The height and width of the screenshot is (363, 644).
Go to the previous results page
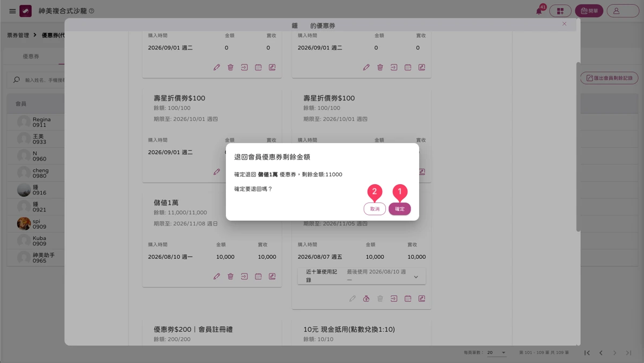coord(601,353)
